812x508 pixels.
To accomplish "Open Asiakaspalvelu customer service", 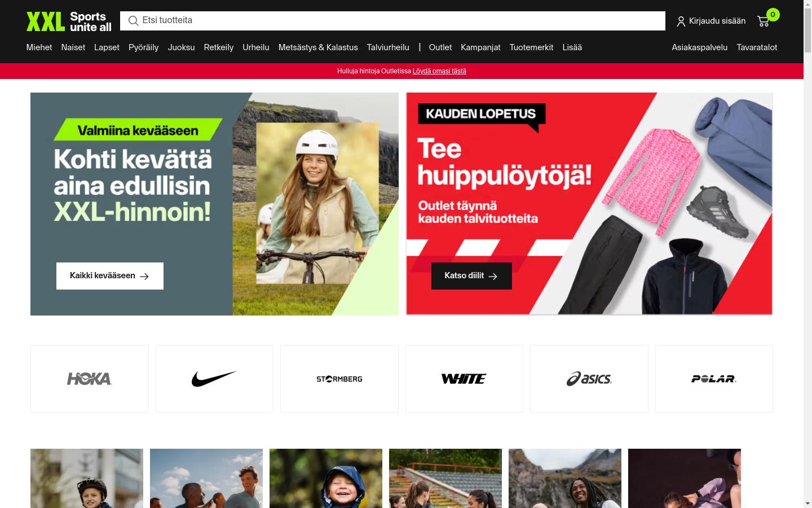I will [699, 47].
